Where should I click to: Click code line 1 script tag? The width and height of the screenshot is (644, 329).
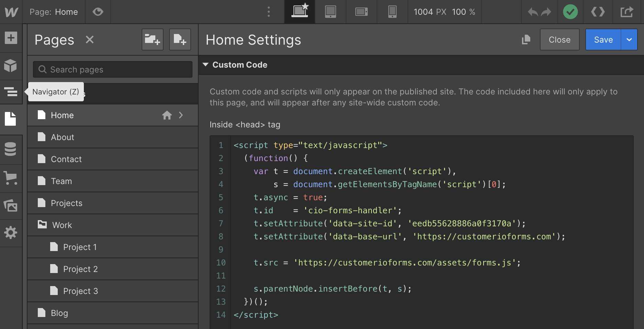click(x=310, y=145)
